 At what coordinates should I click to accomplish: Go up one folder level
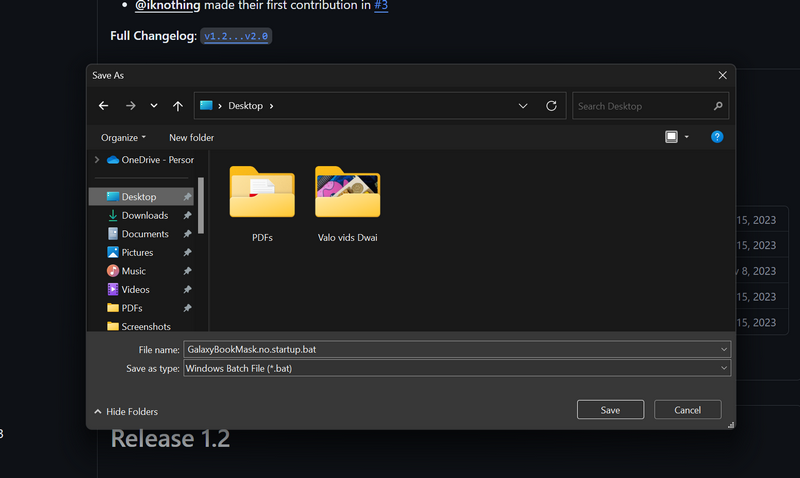pyautogui.click(x=178, y=106)
